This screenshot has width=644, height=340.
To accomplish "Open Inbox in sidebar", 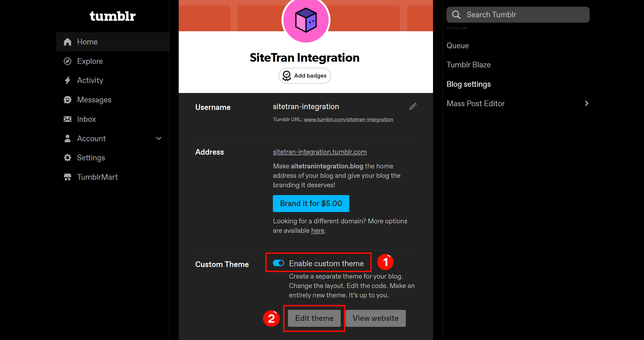I will 113,119.
